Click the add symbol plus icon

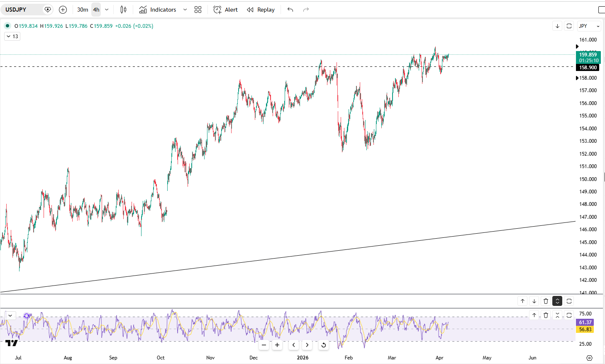[x=63, y=10]
